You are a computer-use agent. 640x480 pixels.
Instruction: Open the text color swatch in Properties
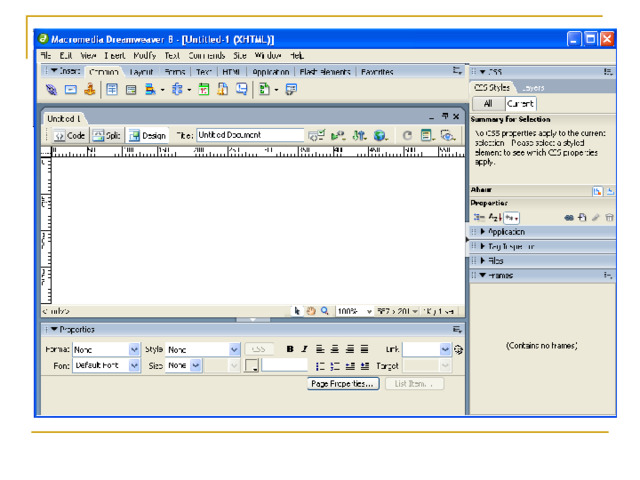251,365
